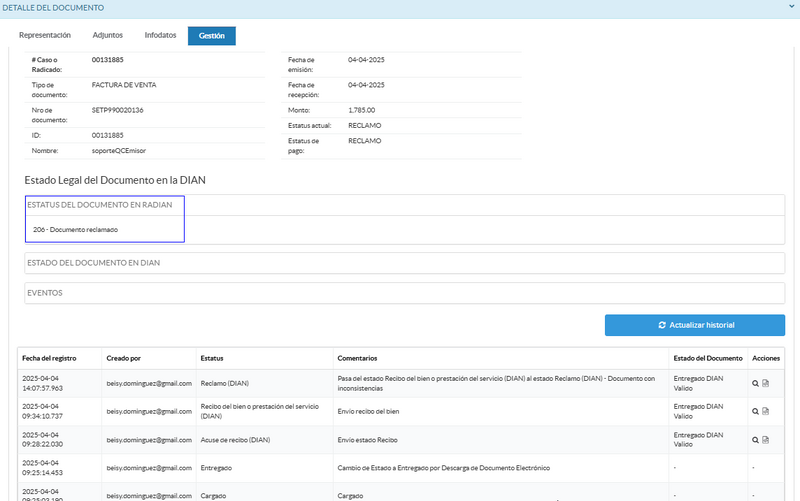Expand the Eventos section
This screenshot has height=501, width=800.
point(45,293)
